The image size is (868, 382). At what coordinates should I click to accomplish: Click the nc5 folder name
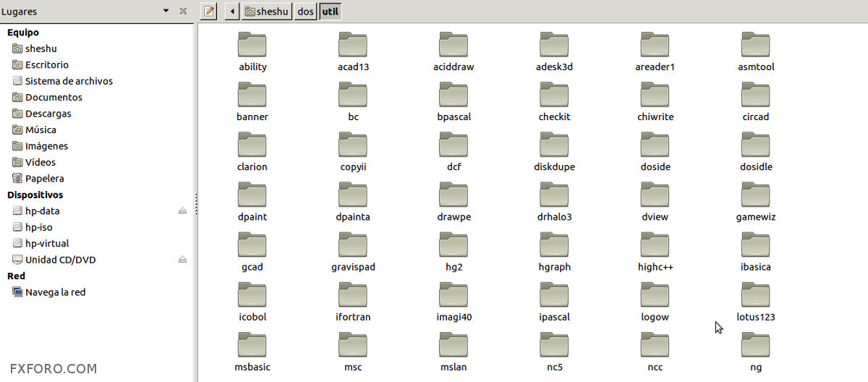coord(554,367)
